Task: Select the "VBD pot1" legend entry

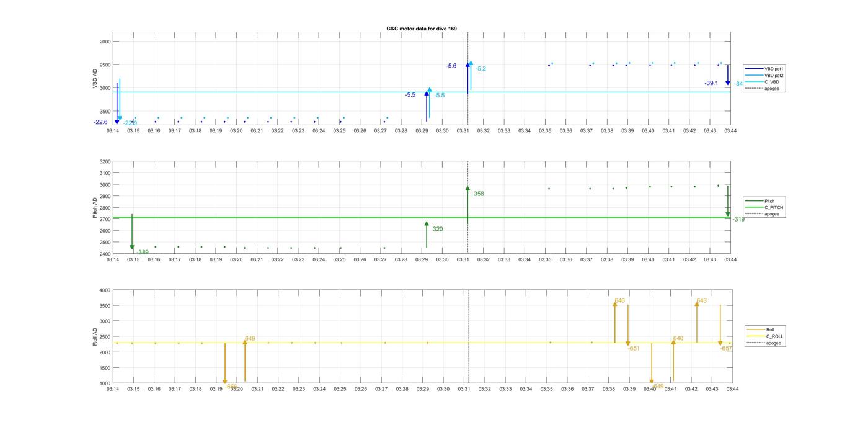Action: [764, 68]
